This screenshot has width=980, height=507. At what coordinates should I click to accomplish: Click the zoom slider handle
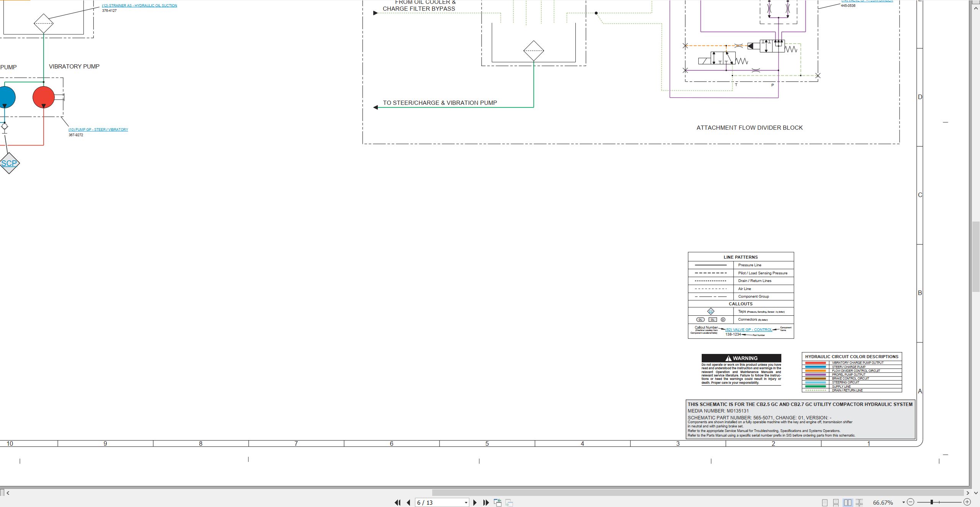point(932,502)
